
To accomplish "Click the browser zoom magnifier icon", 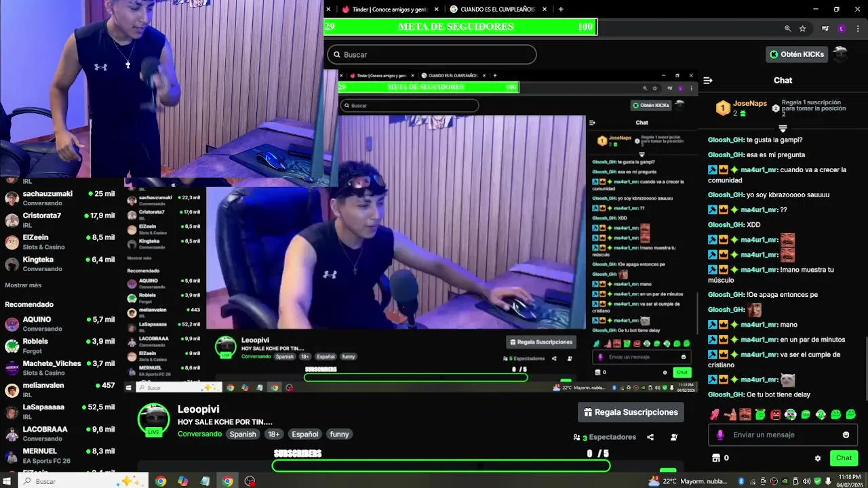I will click(x=787, y=28).
